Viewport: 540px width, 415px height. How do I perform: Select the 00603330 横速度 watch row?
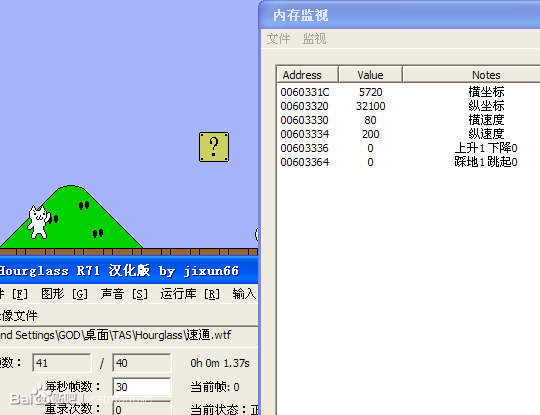tap(408, 120)
